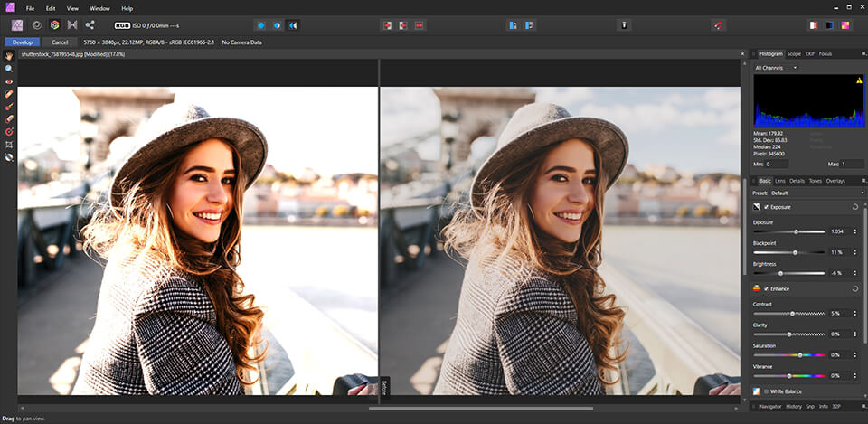
Task: Open the Export persona share icon
Action: (90, 25)
